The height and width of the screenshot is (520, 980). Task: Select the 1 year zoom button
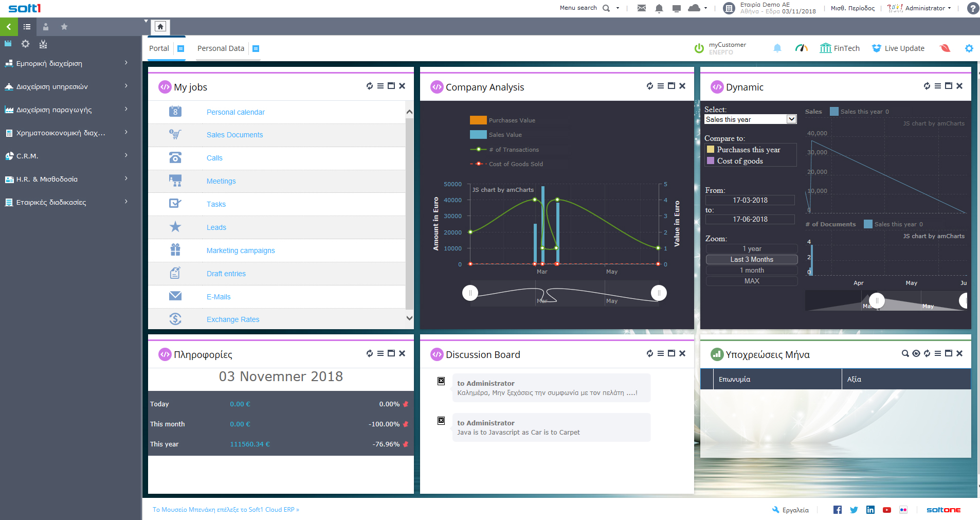pos(752,249)
